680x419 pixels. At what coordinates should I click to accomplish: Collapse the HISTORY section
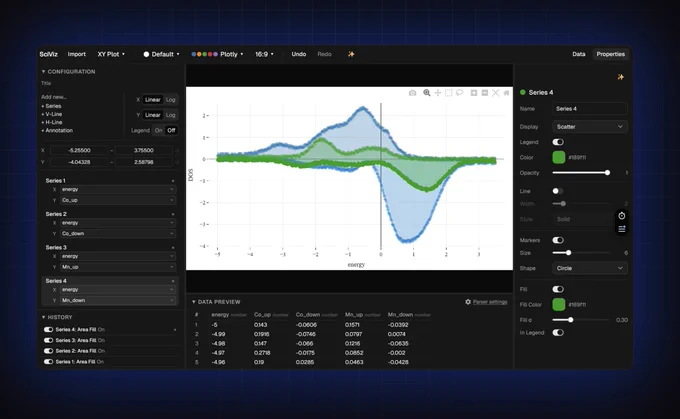pyautogui.click(x=57, y=317)
